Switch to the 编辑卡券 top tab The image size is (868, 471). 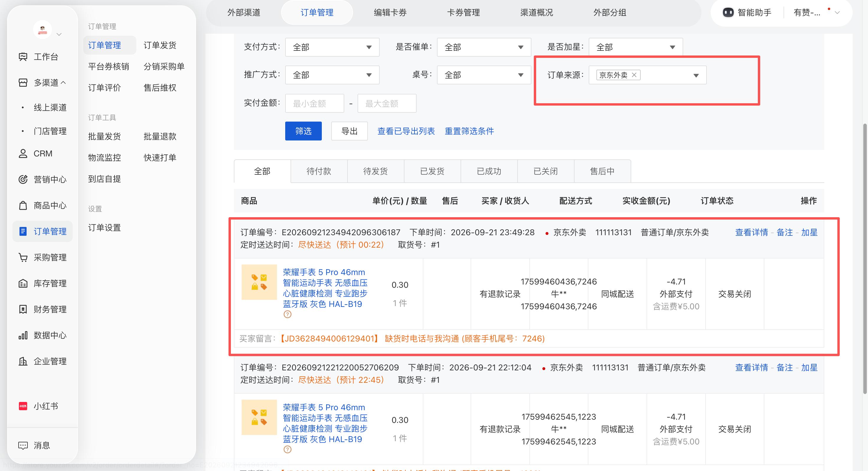pyautogui.click(x=390, y=12)
